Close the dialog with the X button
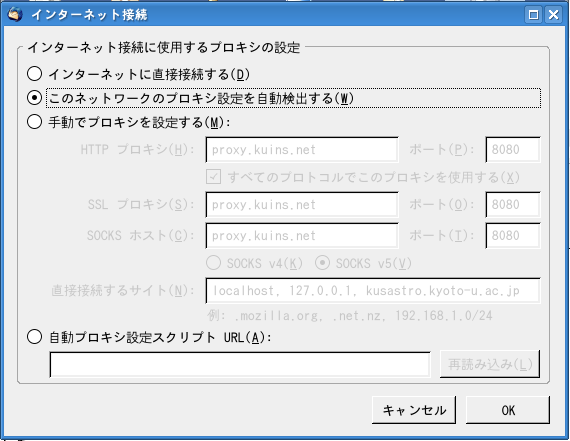Image resolution: width=570 pixels, height=441 pixels. click(x=553, y=15)
